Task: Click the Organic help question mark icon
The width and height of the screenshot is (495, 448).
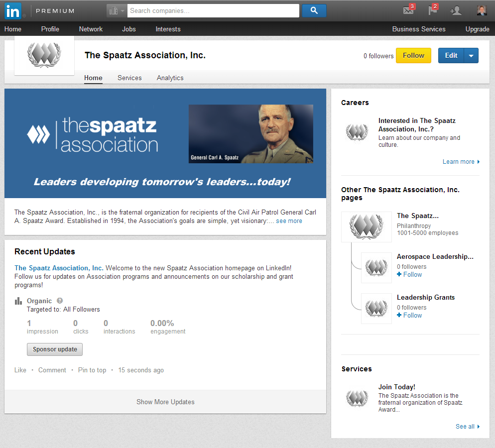Action: 60,301
